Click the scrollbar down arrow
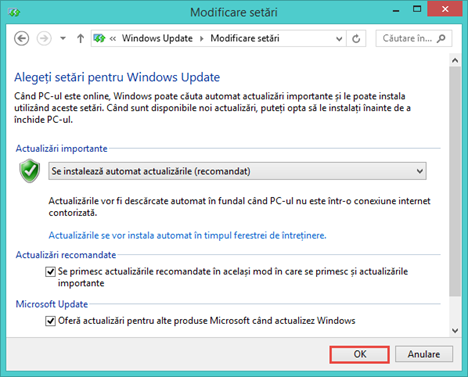 tap(455, 330)
